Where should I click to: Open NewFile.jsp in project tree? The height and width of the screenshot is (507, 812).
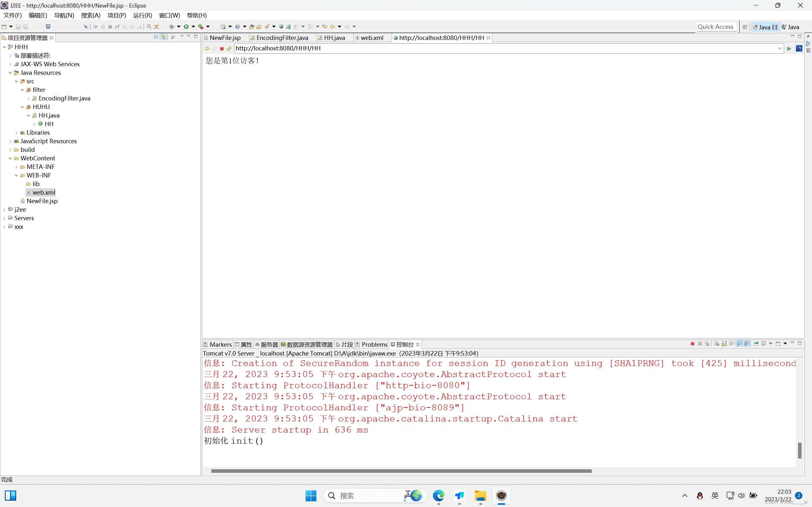42,201
